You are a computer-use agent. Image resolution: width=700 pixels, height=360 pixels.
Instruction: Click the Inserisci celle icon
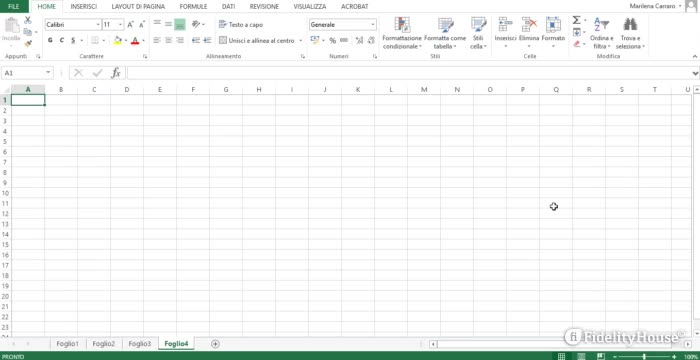pos(505,24)
